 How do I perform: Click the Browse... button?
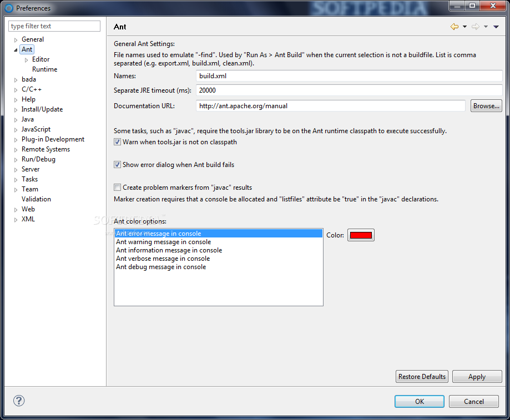click(x=486, y=106)
